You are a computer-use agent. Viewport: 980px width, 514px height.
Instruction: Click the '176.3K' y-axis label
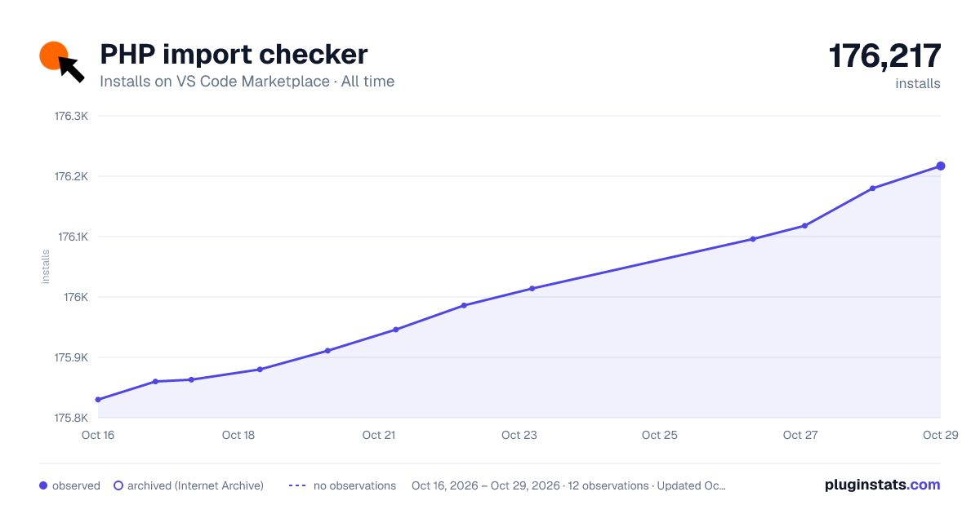point(71,116)
